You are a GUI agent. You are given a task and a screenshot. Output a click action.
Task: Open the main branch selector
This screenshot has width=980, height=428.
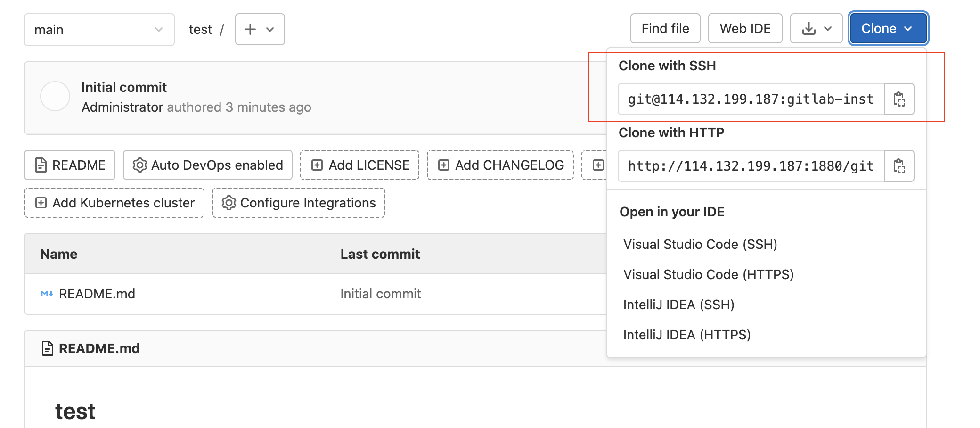tap(99, 30)
